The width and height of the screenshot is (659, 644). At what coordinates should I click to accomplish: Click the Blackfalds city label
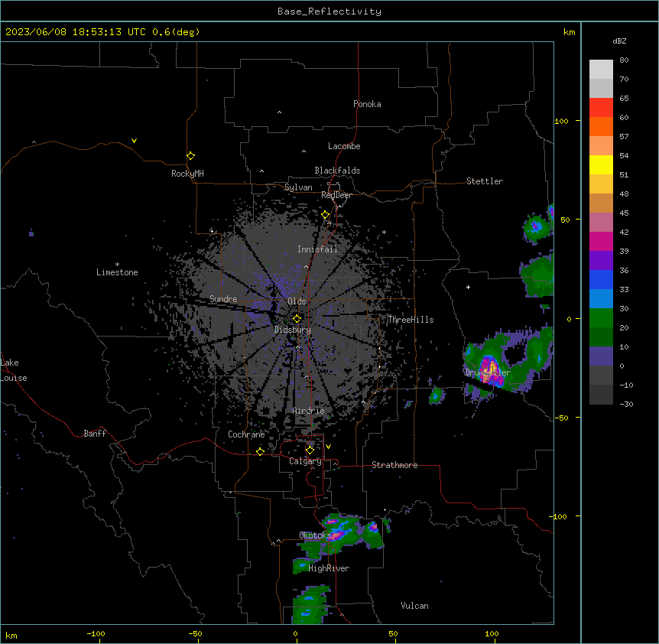(x=337, y=171)
